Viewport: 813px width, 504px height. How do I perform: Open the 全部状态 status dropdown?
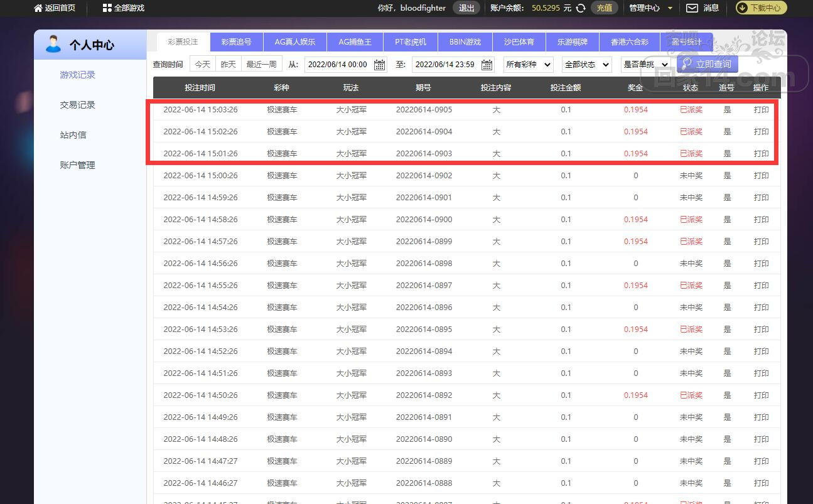(587, 65)
